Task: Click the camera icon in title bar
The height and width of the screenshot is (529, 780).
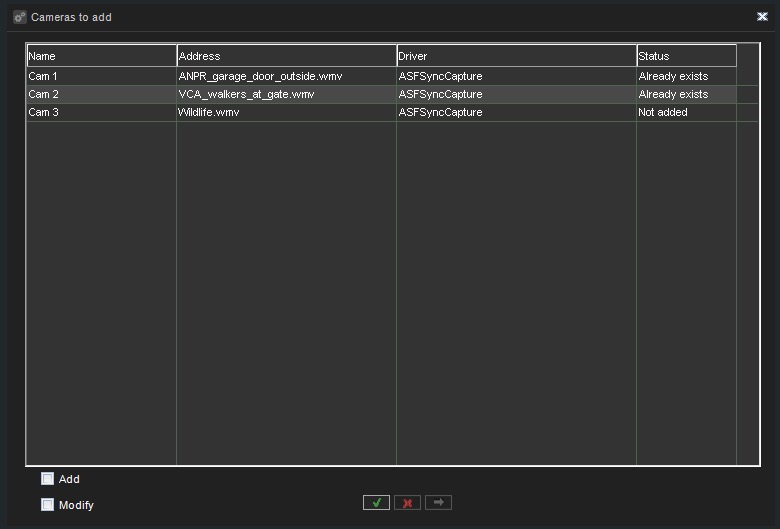Action: click(x=19, y=17)
